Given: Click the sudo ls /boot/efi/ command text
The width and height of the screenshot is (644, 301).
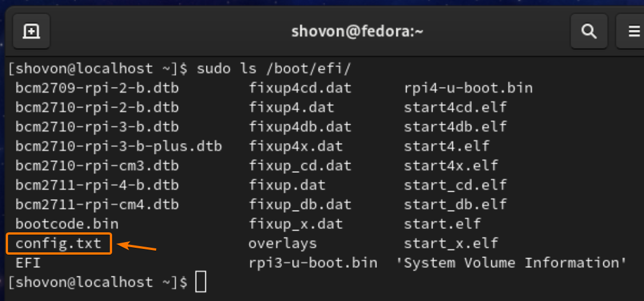Looking at the screenshot, I should [273, 69].
